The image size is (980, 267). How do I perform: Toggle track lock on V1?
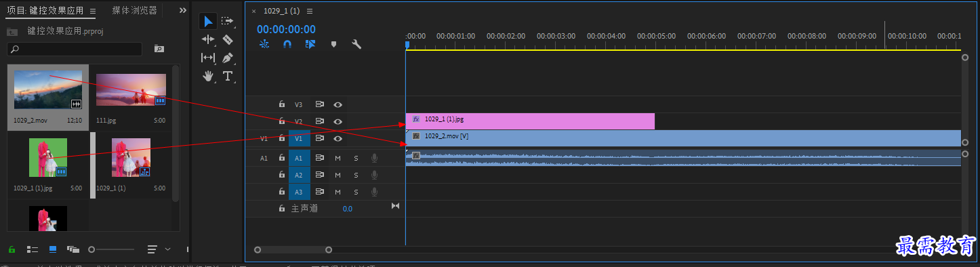tap(282, 138)
